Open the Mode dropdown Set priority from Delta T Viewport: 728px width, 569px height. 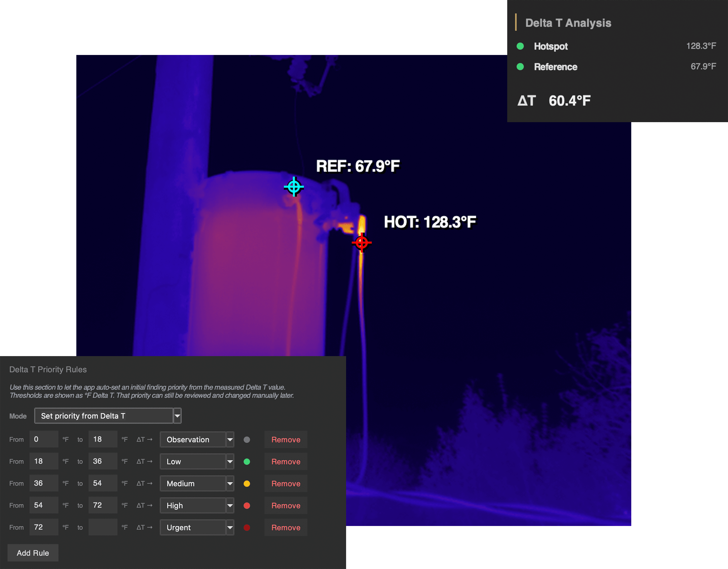(x=108, y=416)
